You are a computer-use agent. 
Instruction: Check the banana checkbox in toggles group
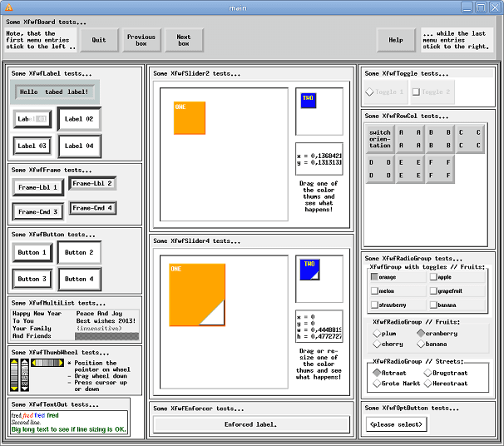[433, 305]
